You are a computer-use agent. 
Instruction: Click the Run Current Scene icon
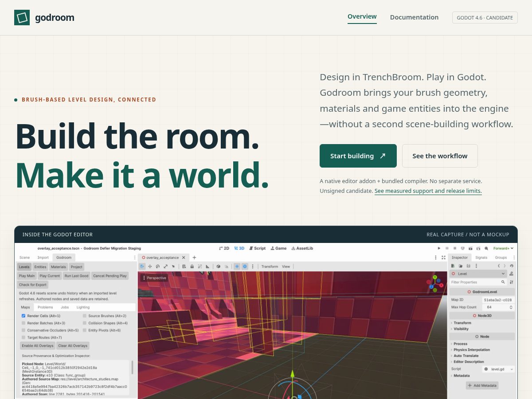[x=470, y=248]
